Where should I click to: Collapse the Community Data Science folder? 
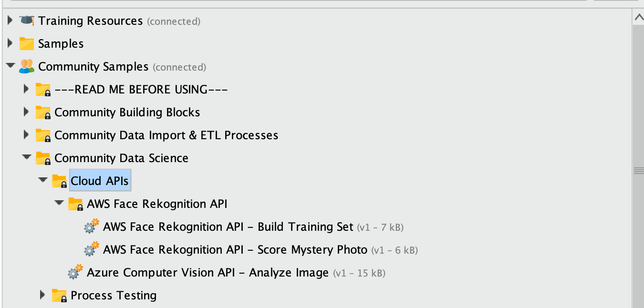(26, 158)
